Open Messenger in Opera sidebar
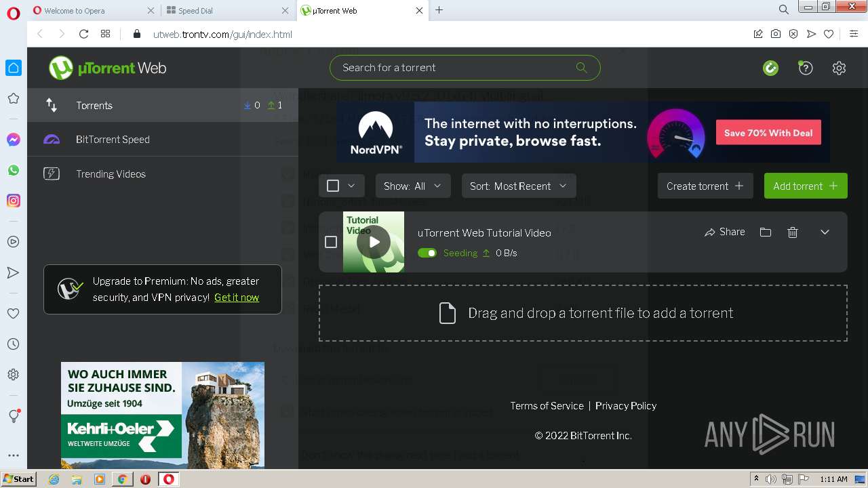The height and width of the screenshot is (488, 868). click(x=13, y=140)
